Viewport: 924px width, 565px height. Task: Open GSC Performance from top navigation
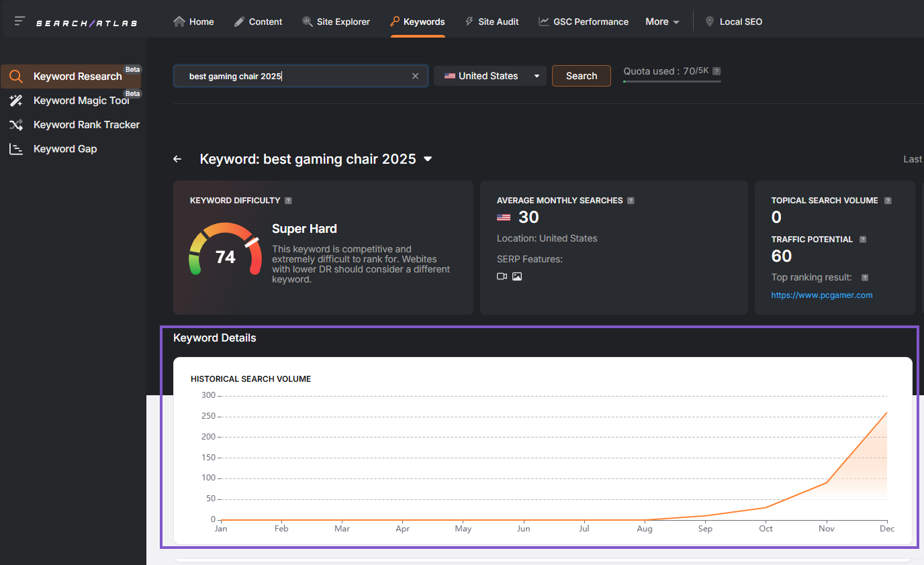pos(583,21)
